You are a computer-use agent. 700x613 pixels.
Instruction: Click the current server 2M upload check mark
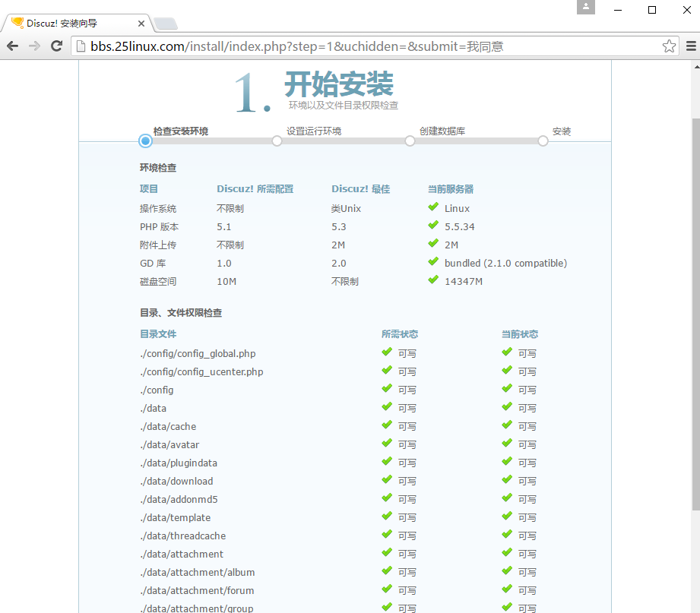(433, 244)
